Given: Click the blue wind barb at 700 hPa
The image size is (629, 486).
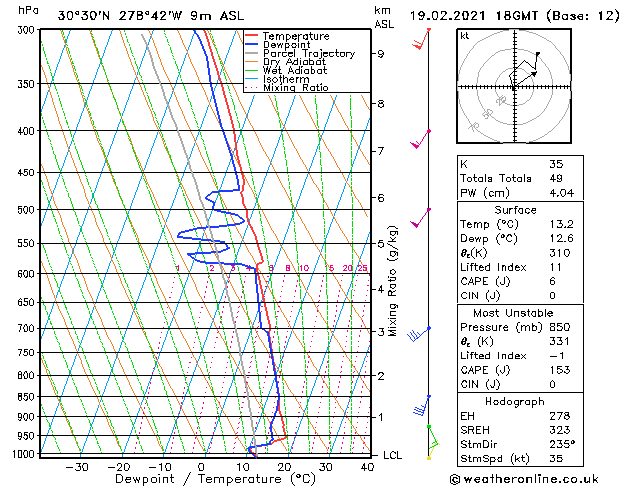Looking at the screenshot, I should (x=419, y=334).
